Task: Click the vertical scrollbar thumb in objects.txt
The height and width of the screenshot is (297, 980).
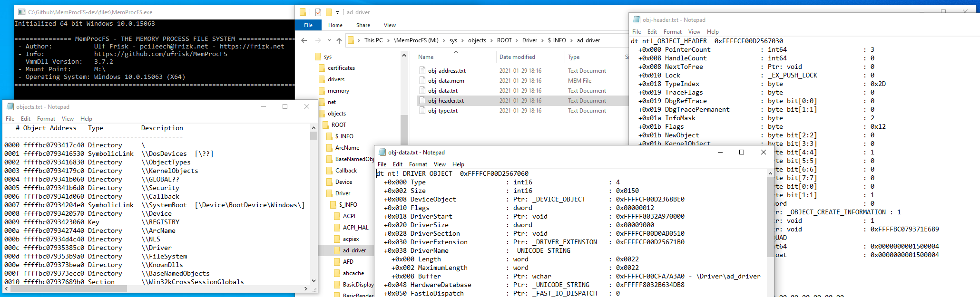Action: pos(314,135)
